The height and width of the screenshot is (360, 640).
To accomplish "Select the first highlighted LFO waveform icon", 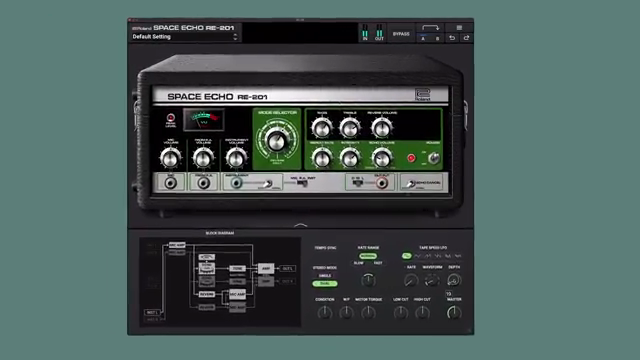I will point(407,256).
